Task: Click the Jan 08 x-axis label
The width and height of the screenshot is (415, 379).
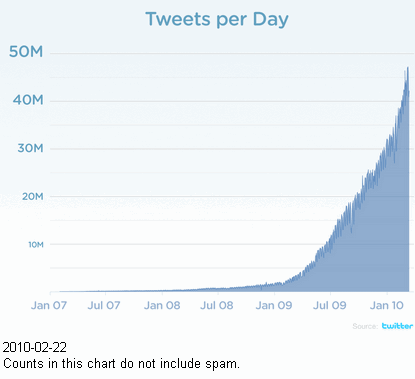Action: tap(162, 305)
